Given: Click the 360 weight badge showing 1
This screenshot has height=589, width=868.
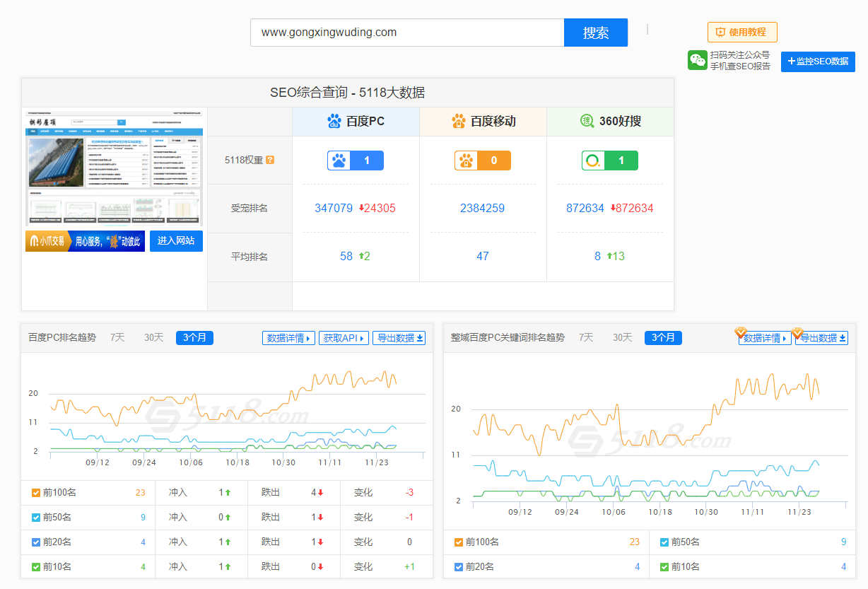Looking at the screenshot, I should 610,161.
